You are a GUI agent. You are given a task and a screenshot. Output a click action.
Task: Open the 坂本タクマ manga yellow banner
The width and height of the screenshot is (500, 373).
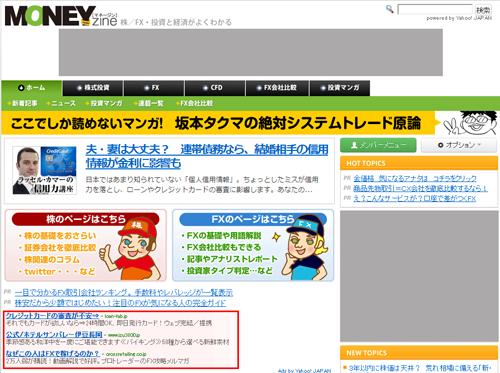point(218,123)
